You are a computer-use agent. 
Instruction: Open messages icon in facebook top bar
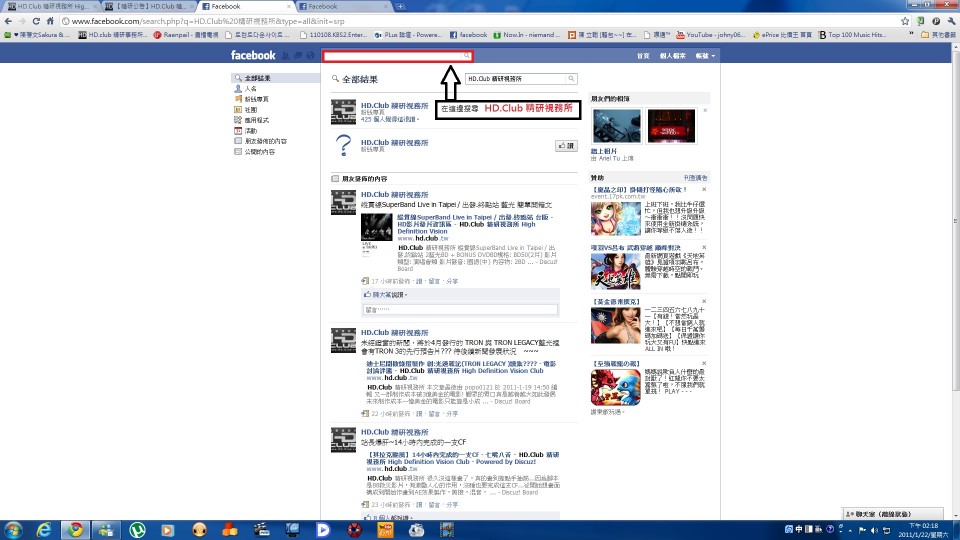pos(298,56)
